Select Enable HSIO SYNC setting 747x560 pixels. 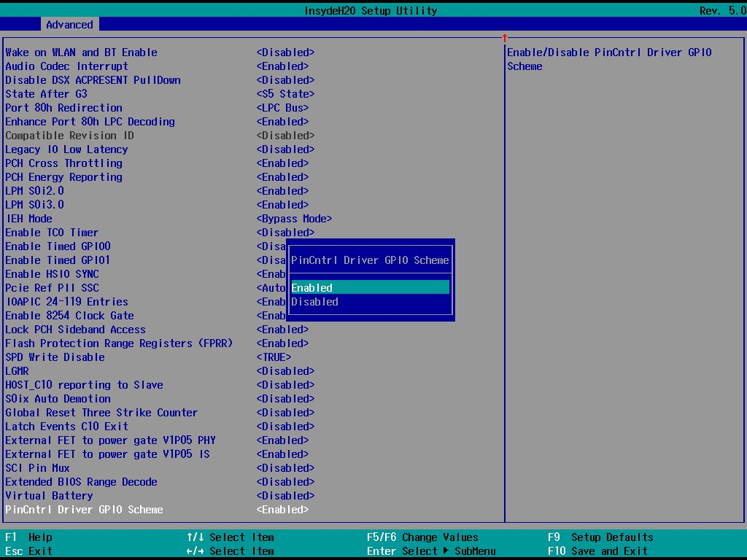pos(52,274)
